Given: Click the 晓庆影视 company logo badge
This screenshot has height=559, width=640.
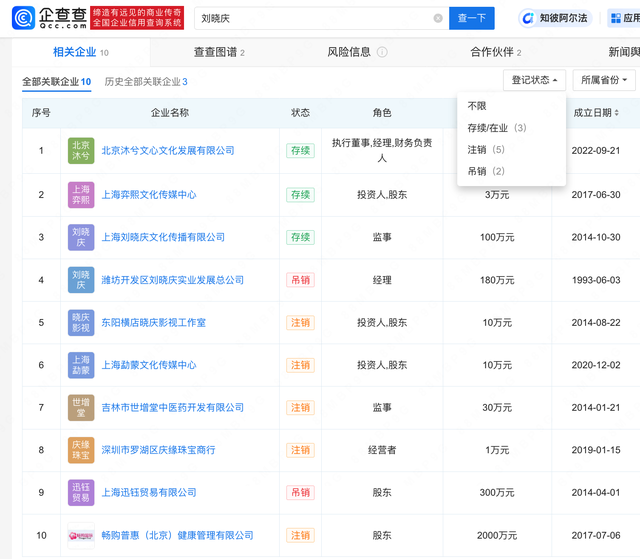Looking at the screenshot, I should [81, 323].
